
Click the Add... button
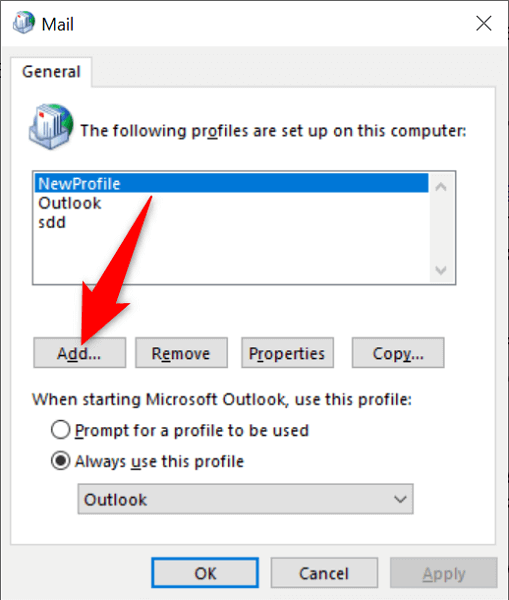80,353
